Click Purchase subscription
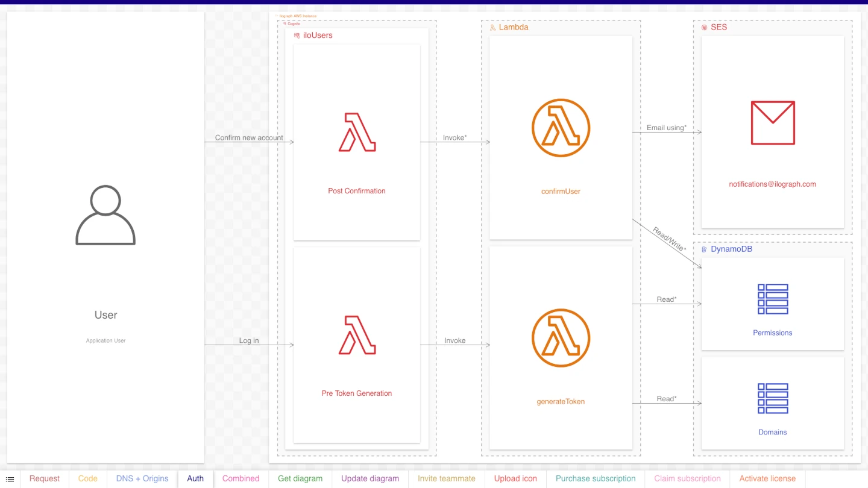The image size is (868, 488). (x=596, y=478)
